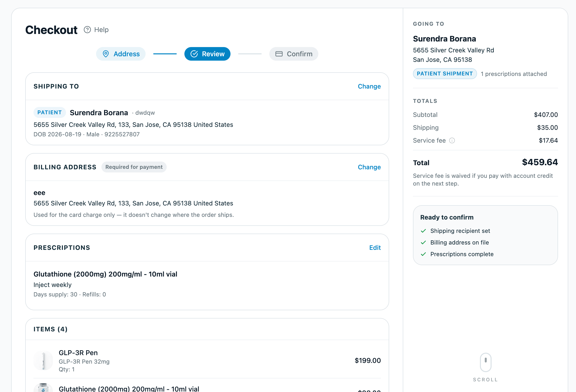The image size is (576, 392).
Task: Click the Review step checkmark icon
Action: tap(194, 54)
